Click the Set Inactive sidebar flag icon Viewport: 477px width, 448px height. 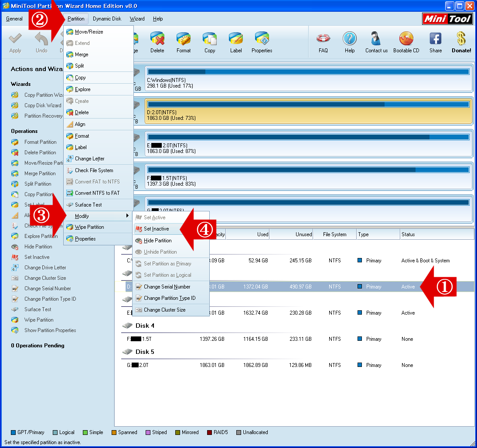point(14,257)
